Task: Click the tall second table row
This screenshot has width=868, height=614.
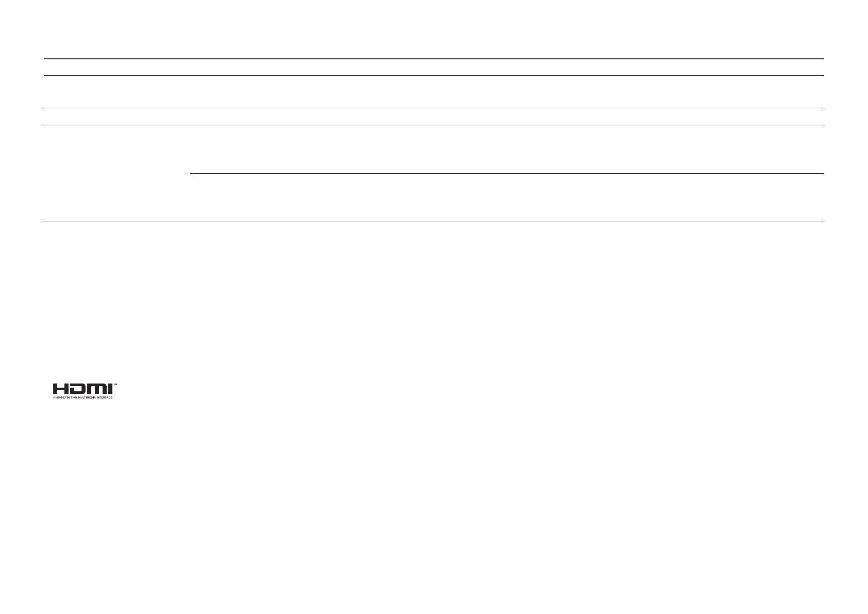Action: tap(433, 92)
